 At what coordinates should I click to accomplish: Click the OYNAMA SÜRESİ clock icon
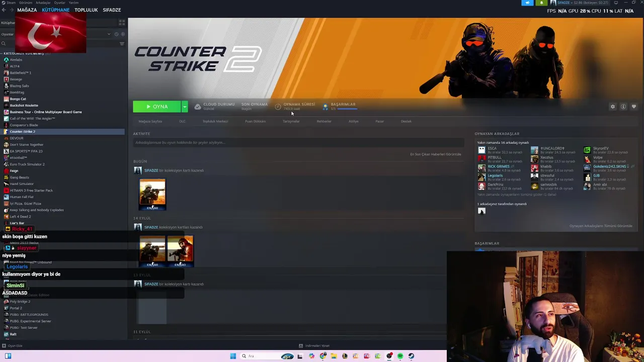pyautogui.click(x=278, y=107)
